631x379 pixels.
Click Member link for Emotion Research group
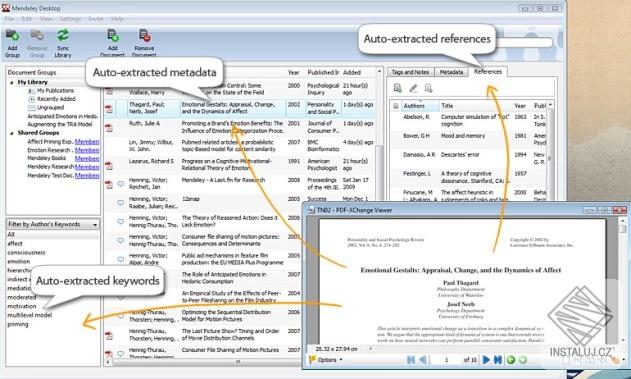point(87,150)
